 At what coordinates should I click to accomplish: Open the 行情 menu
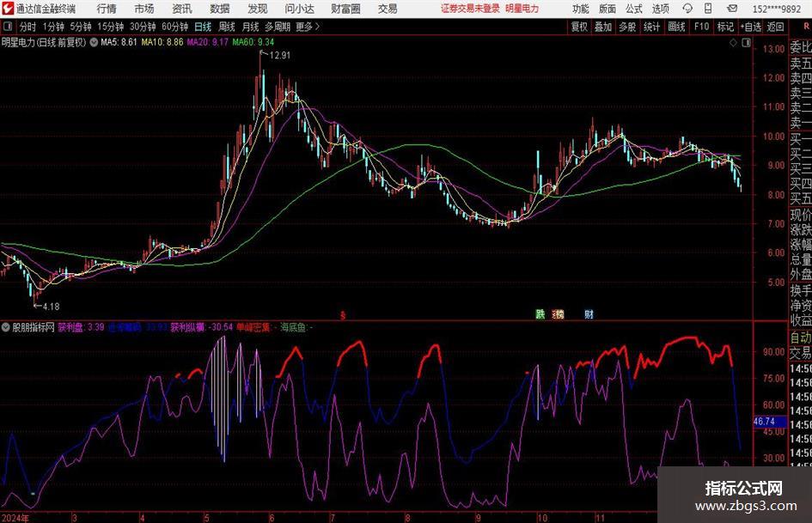107,9
